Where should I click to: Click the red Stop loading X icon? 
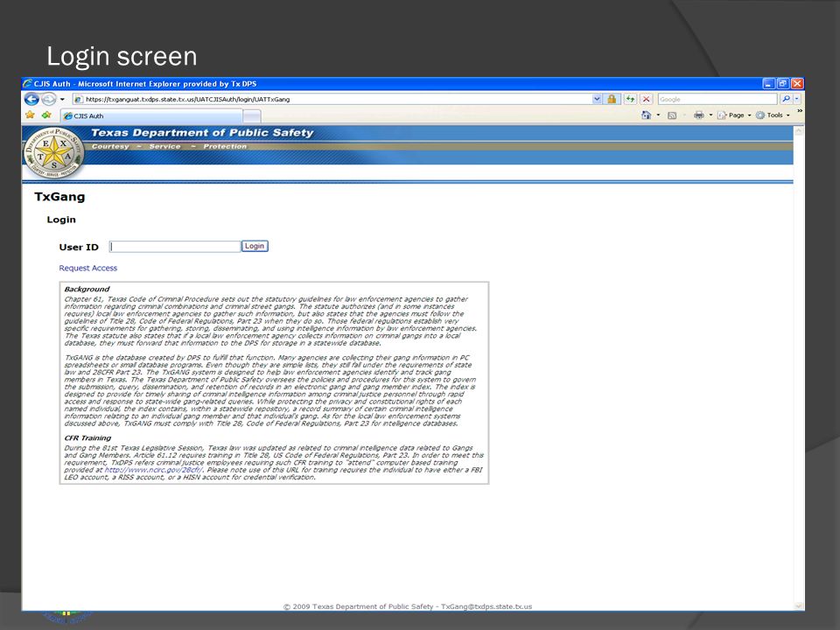[646, 99]
